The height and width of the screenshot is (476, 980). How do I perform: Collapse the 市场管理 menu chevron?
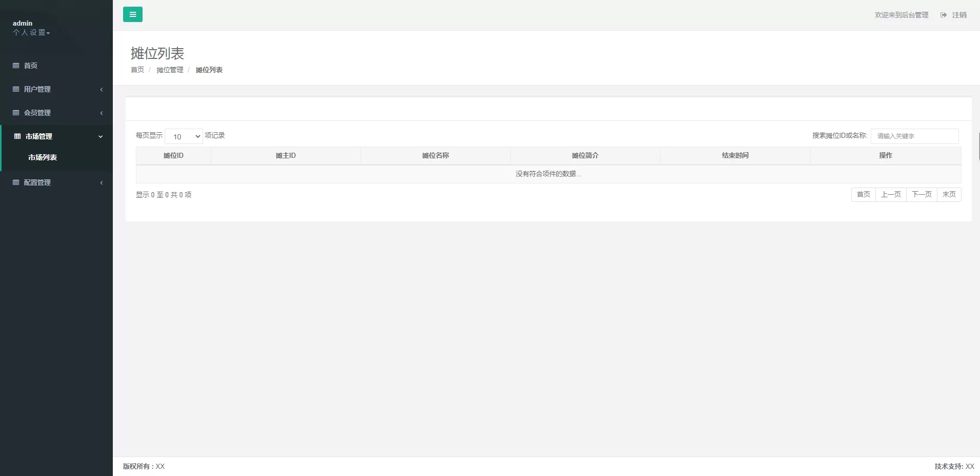coord(101,137)
